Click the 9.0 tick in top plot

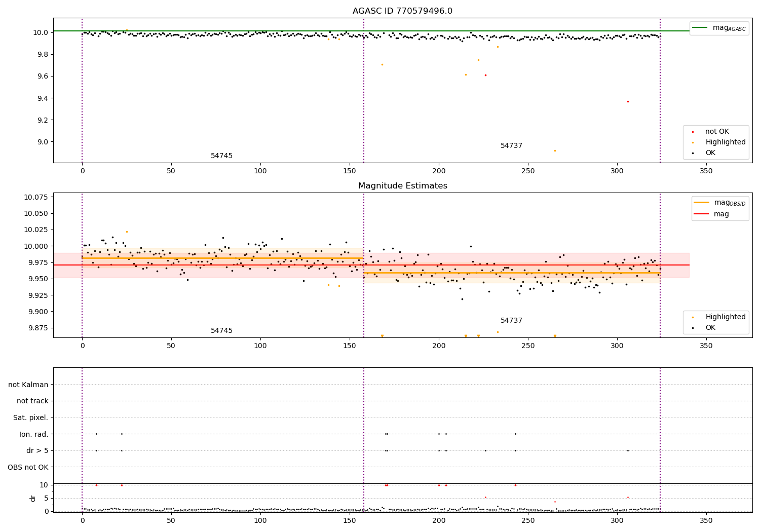click(x=42, y=142)
